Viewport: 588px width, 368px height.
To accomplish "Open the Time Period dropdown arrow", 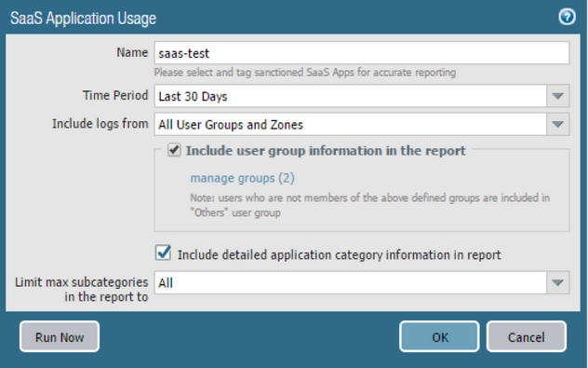I will coord(557,96).
